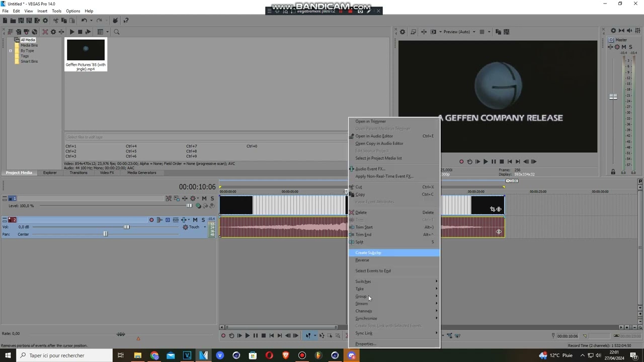Image resolution: width=644 pixels, height=362 pixels.
Task: Remove selected media with red X icon
Action: tap(45, 32)
